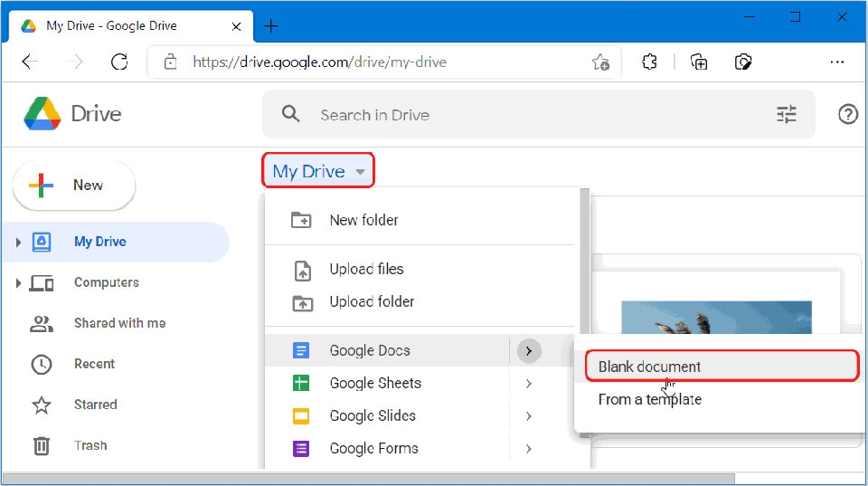Click the New button
This screenshot has width=868, height=486.
coord(73,186)
